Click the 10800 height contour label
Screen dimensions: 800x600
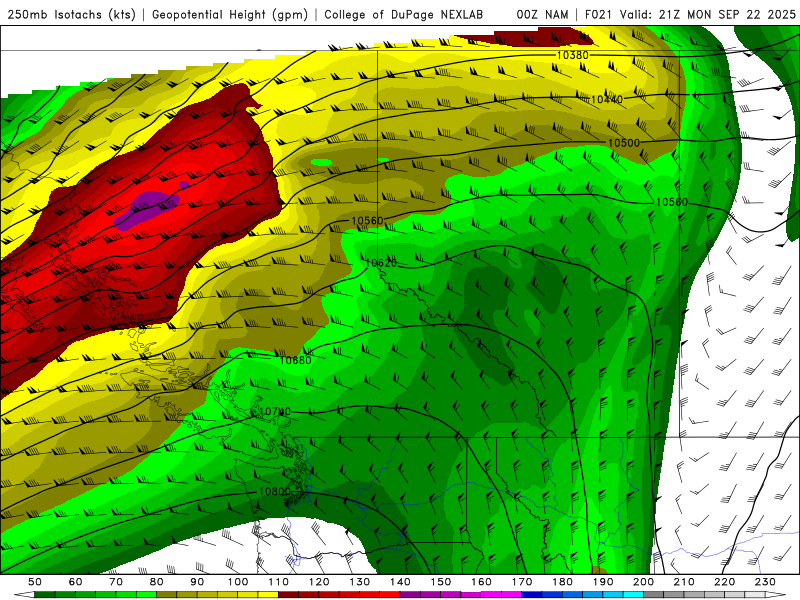point(274,491)
